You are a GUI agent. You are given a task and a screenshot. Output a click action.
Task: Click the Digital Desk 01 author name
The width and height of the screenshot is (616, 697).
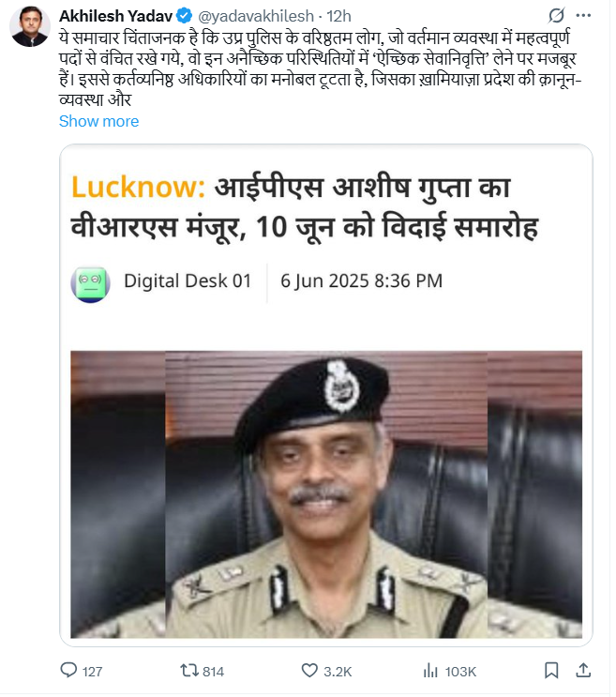pyautogui.click(x=188, y=280)
